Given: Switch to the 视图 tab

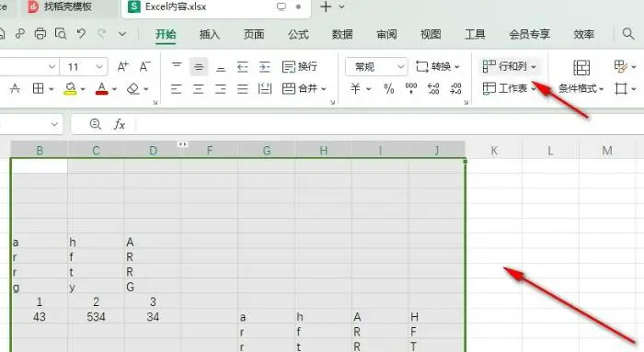Looking at the screenshot, I should [x=431, y=34].
